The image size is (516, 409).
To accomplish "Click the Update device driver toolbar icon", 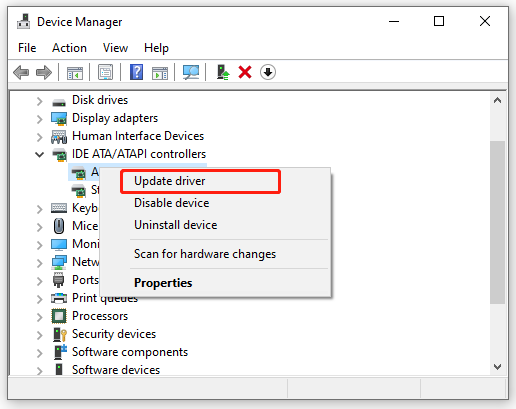I will [x=223, y=72].
